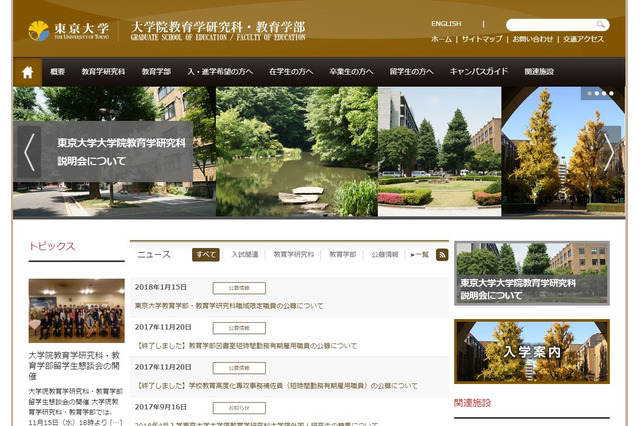Open 関連施設 menu item

pos(539,71)
